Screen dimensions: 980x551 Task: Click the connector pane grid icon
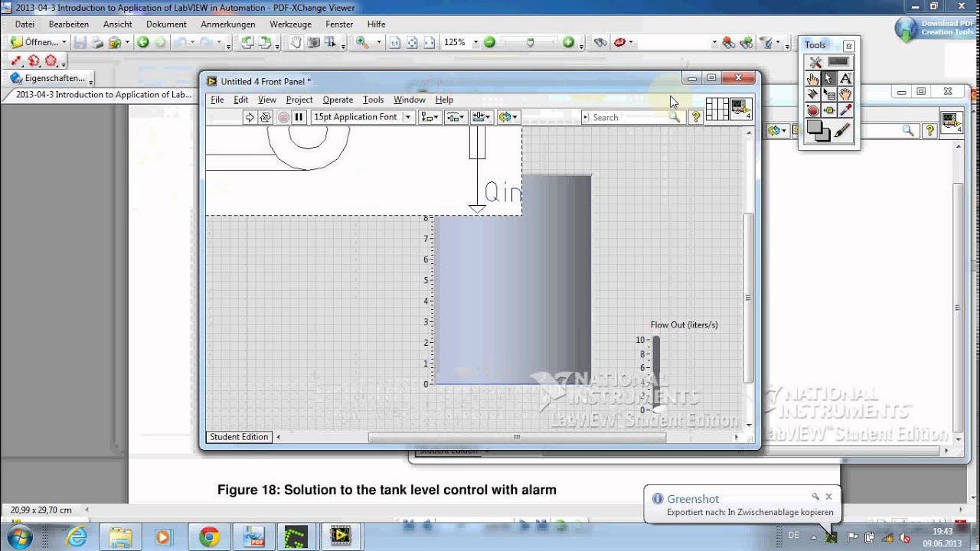717,109
